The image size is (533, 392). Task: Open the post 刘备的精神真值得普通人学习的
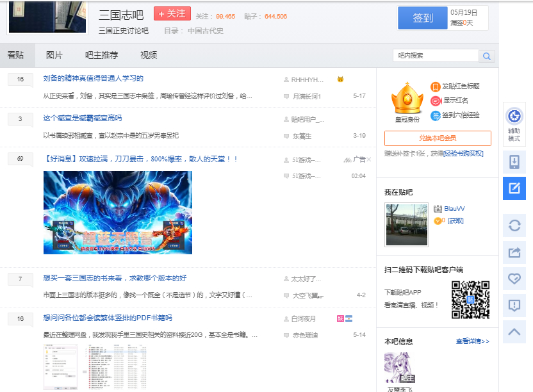tap(93, 79)
